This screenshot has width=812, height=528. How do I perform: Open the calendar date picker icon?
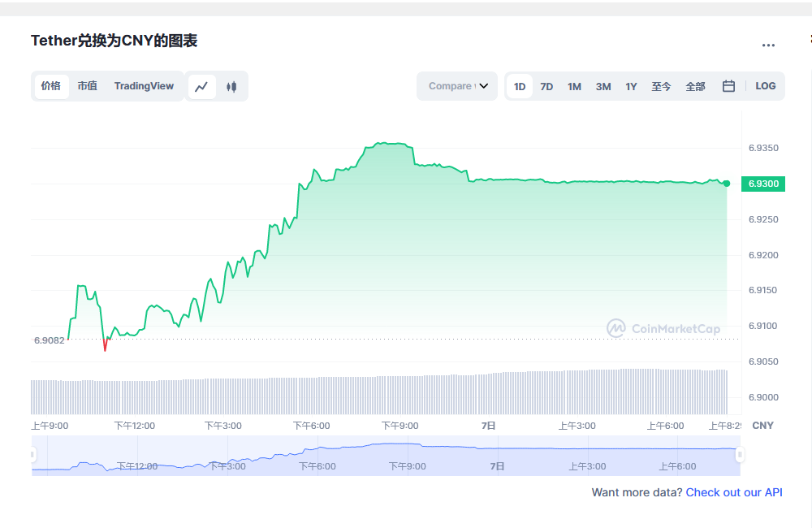pos(728,85)
